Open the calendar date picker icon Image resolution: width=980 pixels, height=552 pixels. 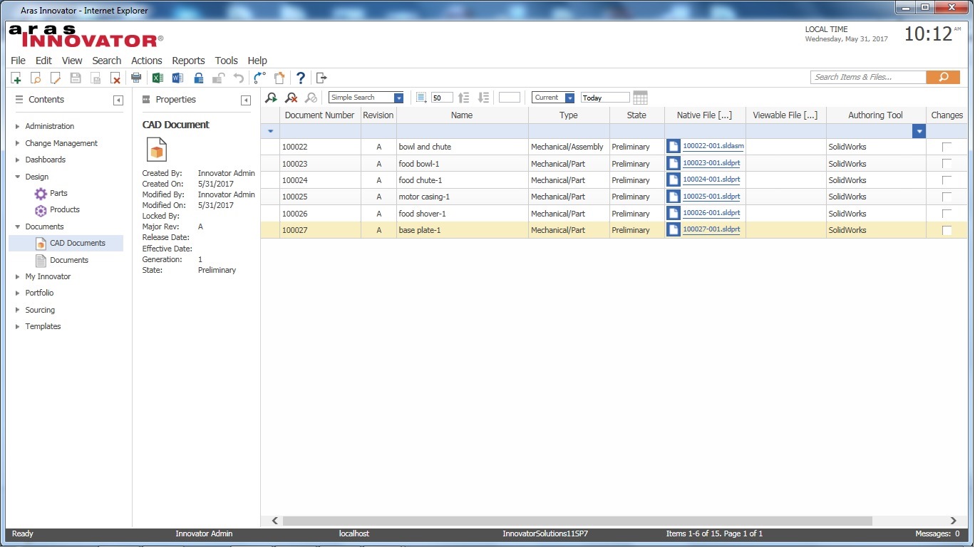click(640, 98)
